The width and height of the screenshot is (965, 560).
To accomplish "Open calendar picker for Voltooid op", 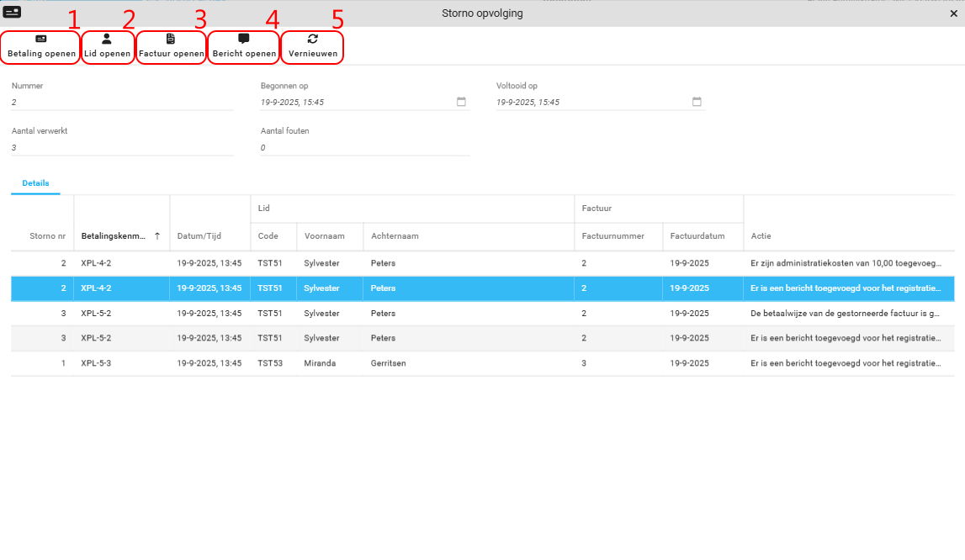I will point(697,102).
